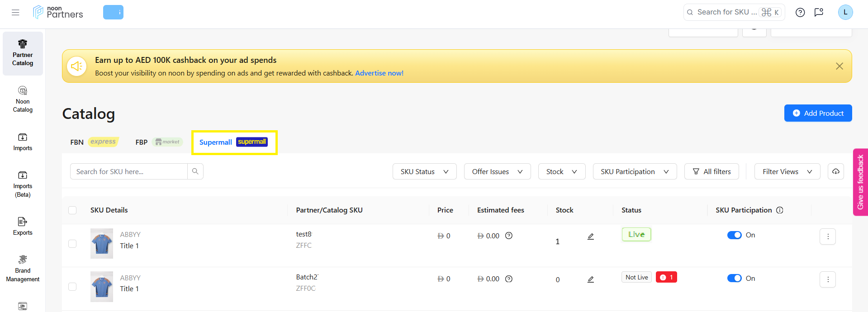The height and width of the screenshot is (312, 868).
Task: Click the megaphone icon in banner
Action: pyautogui.click(x=77, y=66)
